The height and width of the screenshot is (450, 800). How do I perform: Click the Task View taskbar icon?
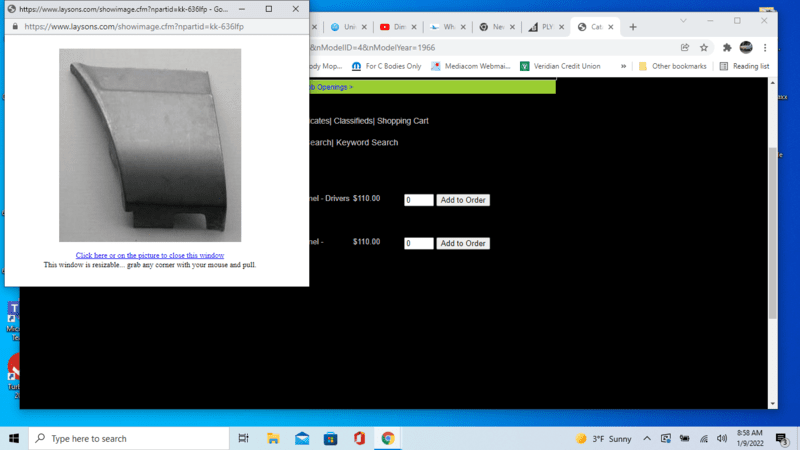[244, 438]
